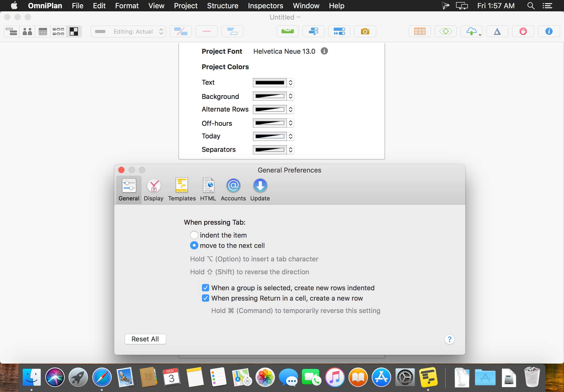Open the Structure menu
This screenshot has width=564, height=392.
coord(223,6)
